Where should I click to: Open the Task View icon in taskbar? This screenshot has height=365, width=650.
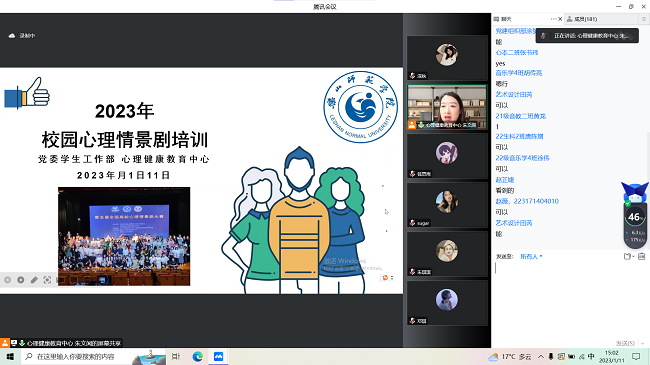pyautogui.click(x=176, y=356)
